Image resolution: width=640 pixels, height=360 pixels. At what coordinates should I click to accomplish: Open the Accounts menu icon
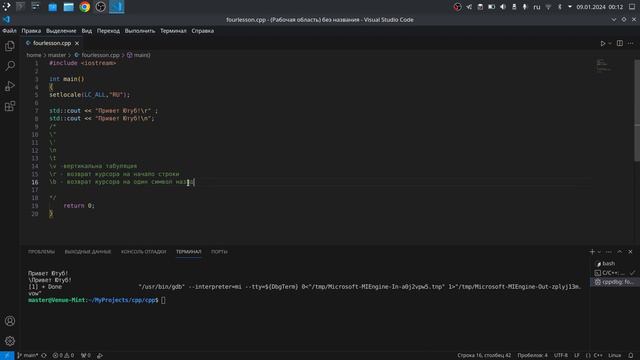click(10, 321)
